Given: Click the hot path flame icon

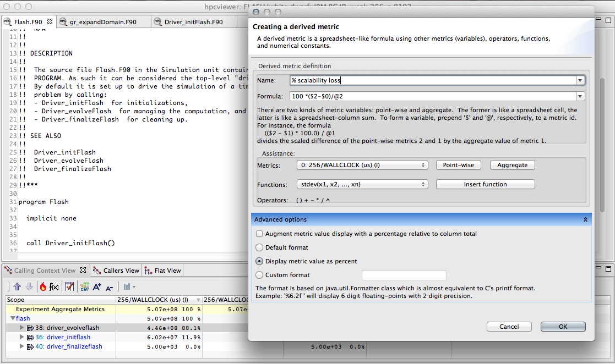Looking at the screenshot, I should pyautogui.click(x=43, y=286).
